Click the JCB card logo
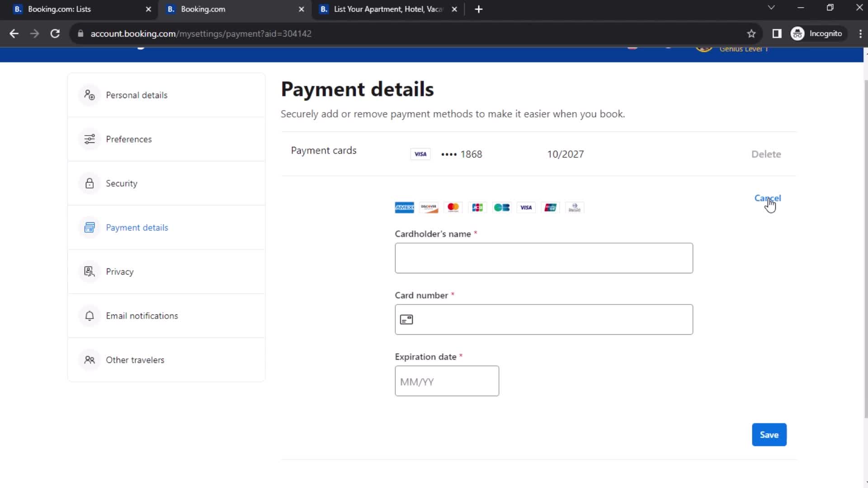Image resolution: width=868 pixels, height=488 pixels. (x=477, y=207)
